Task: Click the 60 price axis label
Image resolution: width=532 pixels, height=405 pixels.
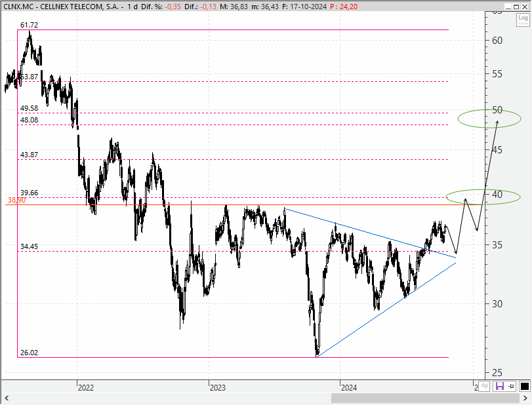Action: click(x=497, y=41)
